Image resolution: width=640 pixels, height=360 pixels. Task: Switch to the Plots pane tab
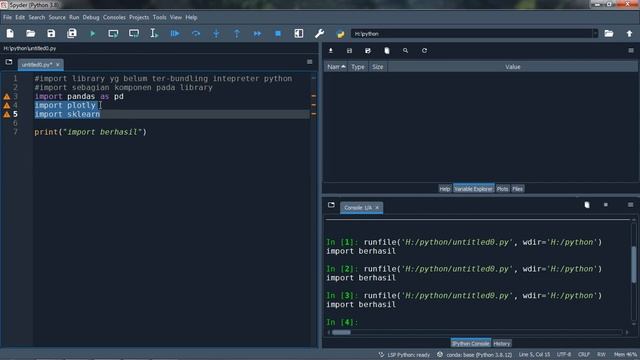[x=502, y=189]
